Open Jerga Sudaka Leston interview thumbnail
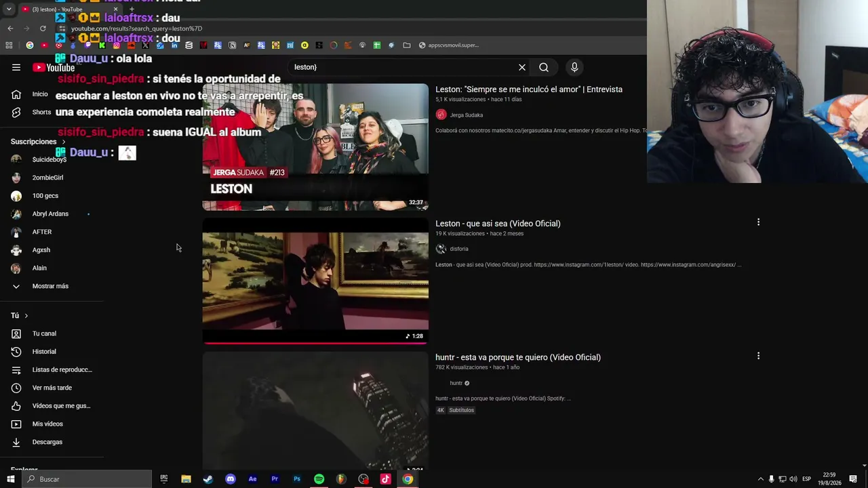868x488 pixels. tap(315, 147)
